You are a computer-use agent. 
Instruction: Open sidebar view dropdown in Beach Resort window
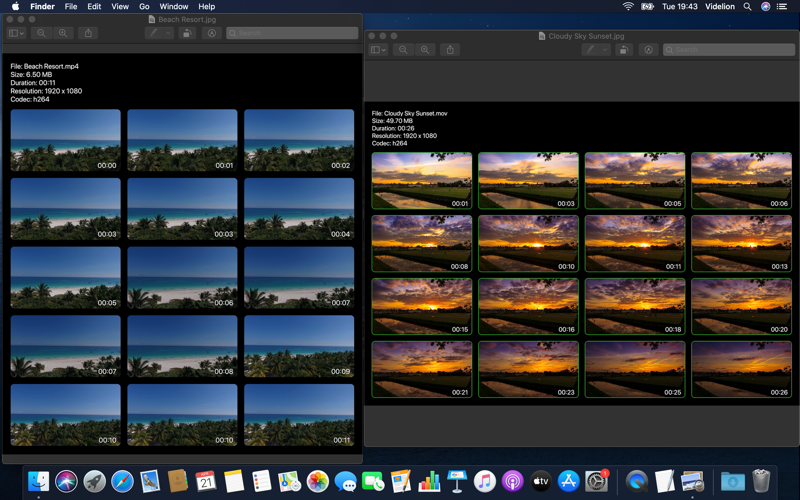16,33
